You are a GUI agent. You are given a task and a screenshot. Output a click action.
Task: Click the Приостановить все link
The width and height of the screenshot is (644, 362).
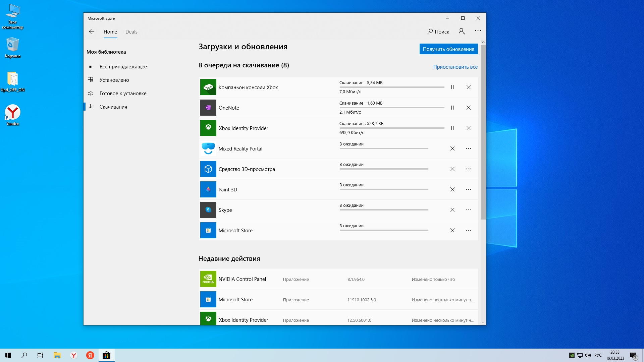455,67
